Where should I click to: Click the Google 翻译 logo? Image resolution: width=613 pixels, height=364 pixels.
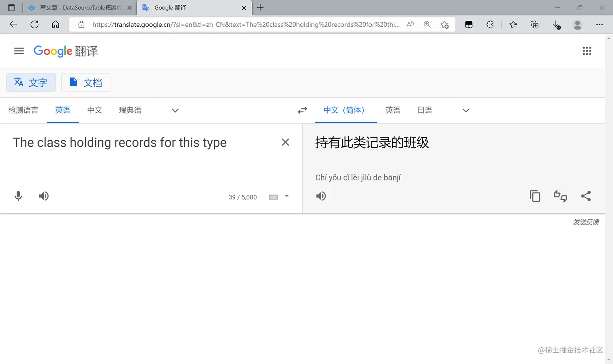(x=66, y=51)
